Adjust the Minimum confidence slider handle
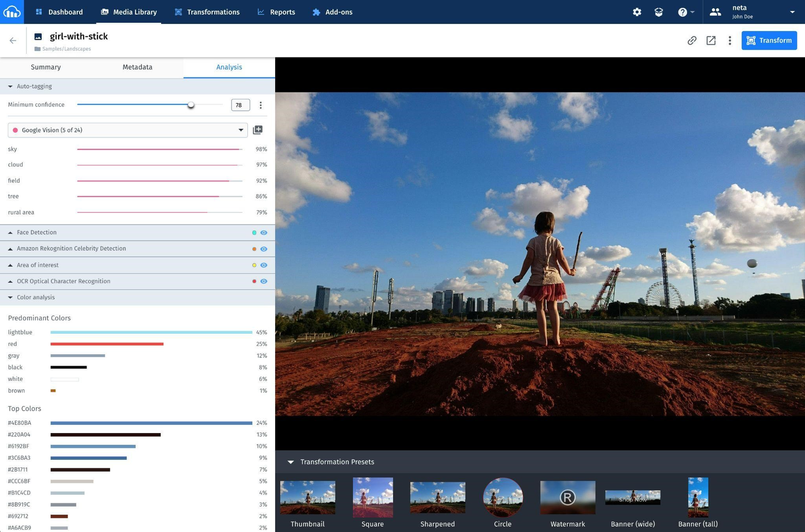 tap(191, 105)
